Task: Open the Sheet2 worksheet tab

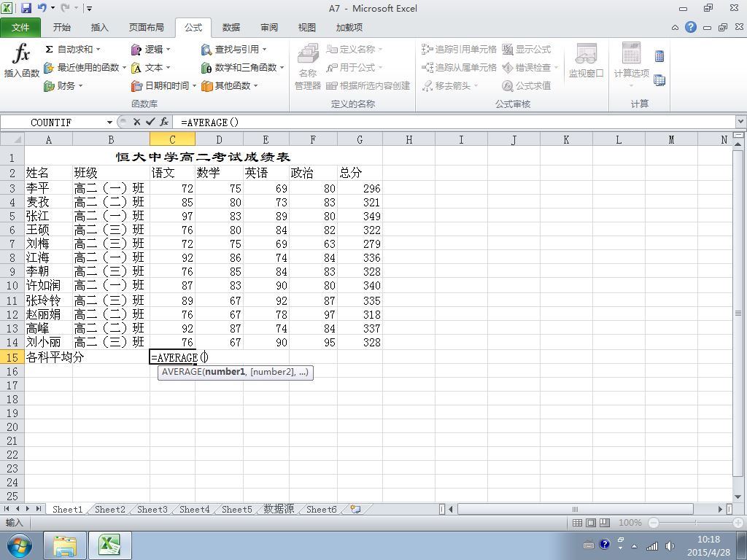Action: (x=109, y=509)
